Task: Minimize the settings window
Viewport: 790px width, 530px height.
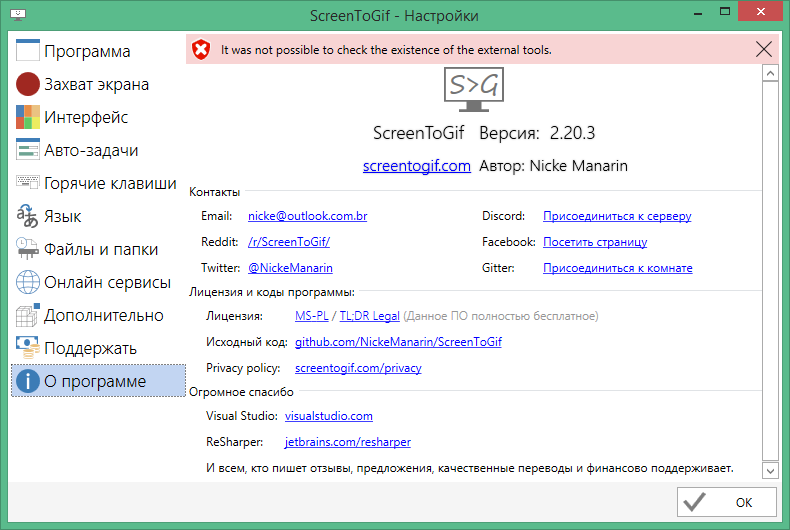Action: point(698,12)
